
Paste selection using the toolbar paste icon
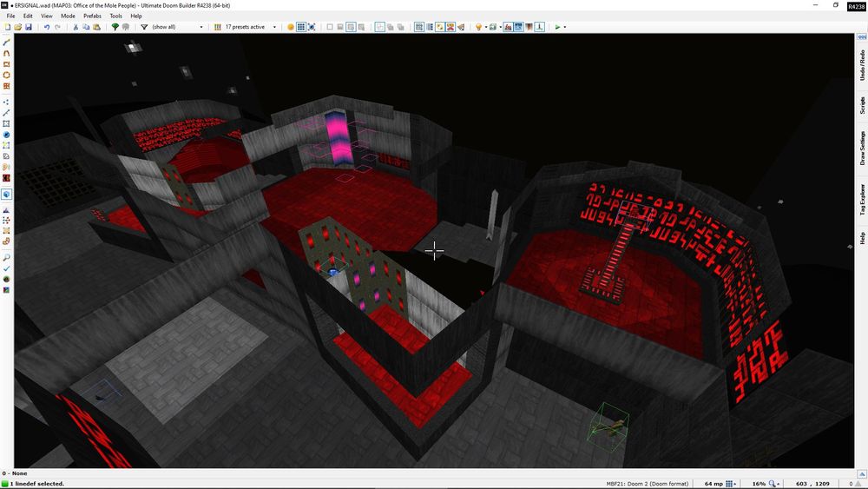tap(97, 27)
